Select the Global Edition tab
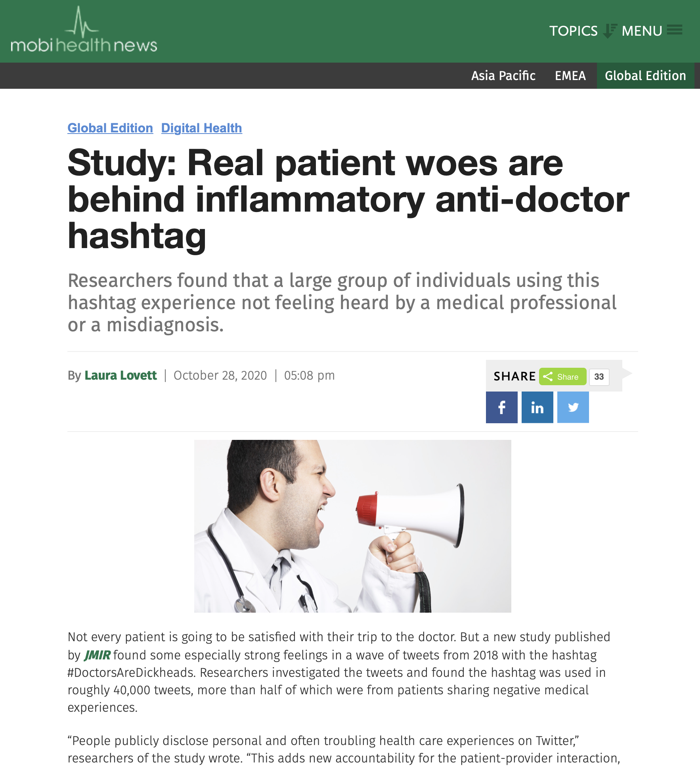The width and height of the screenshot is (700, 768). (645, 76)
